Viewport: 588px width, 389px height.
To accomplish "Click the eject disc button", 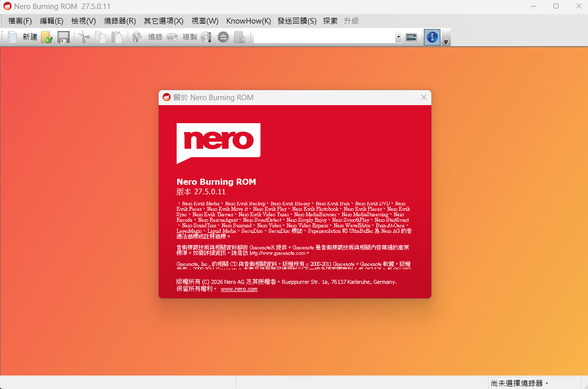I will click(223, 37).
